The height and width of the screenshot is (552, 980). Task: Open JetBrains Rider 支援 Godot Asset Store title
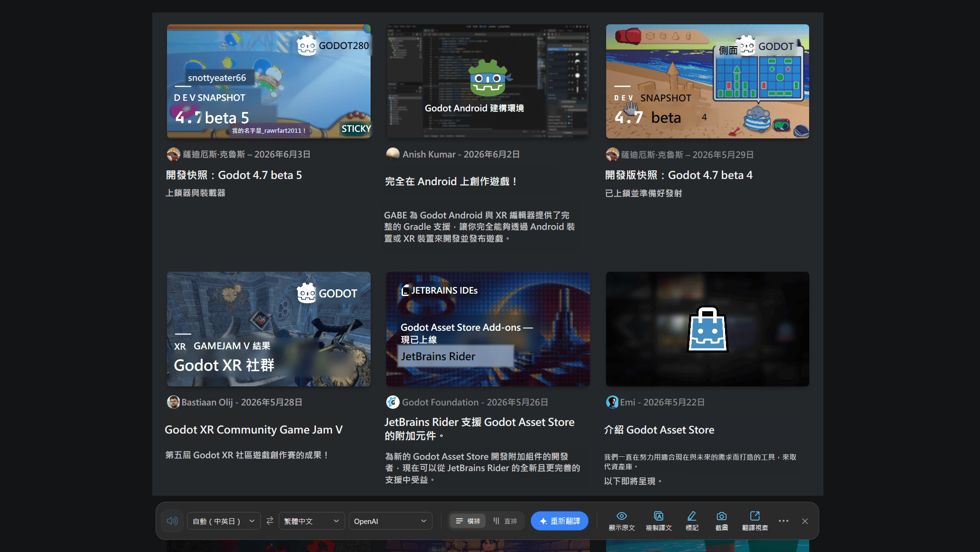click(480, 429)
